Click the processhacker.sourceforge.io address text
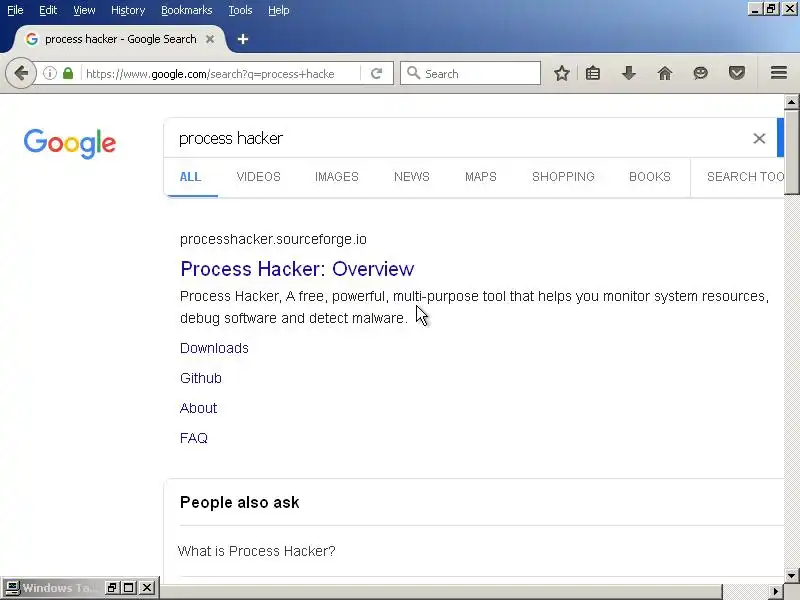Image resolution: width=800 pixels, height=600 pixels. point(273,239)
